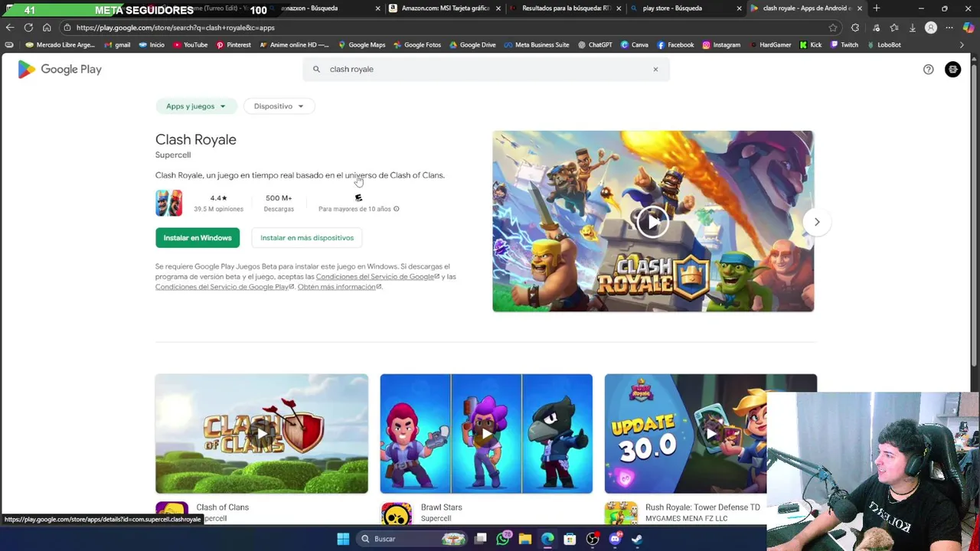Click the Rush Royale app icon
This screenshot has height=551, width=980.
pos(621,514)
